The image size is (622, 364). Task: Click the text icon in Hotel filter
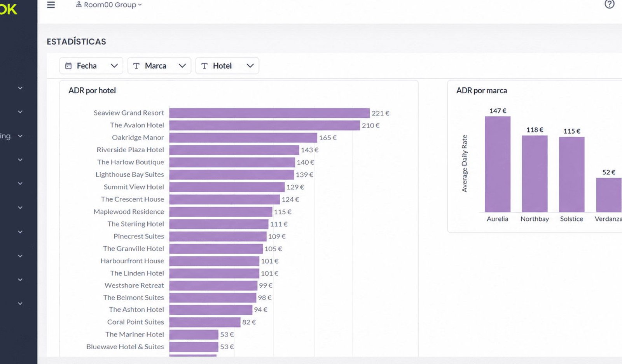204,66
